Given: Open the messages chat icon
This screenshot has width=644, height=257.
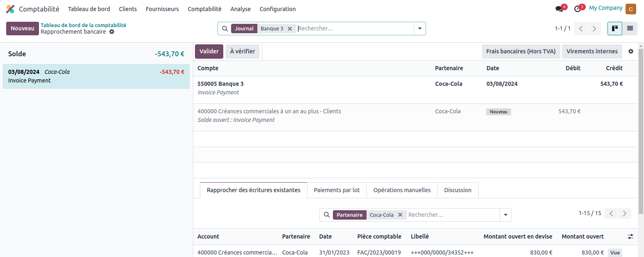Looking at the screenshot, I should tap(559, 9).
